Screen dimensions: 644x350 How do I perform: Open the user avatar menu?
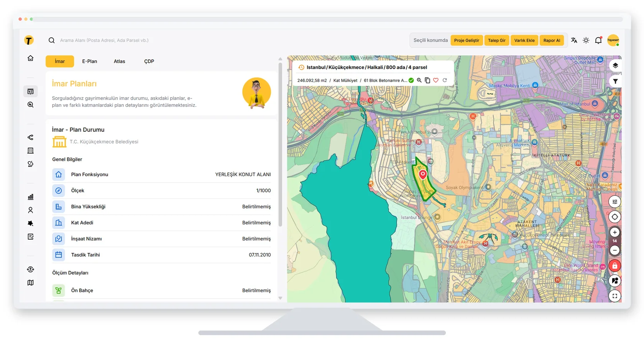pyautogui.click(x=613, y=40)
